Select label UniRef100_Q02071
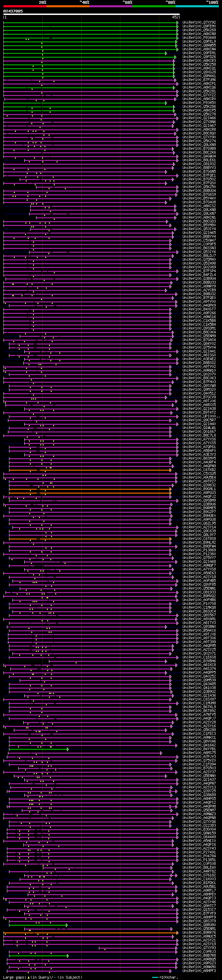The height and width of the screenshot is (980, 222). pyautogui.click(x=199, y=653)
